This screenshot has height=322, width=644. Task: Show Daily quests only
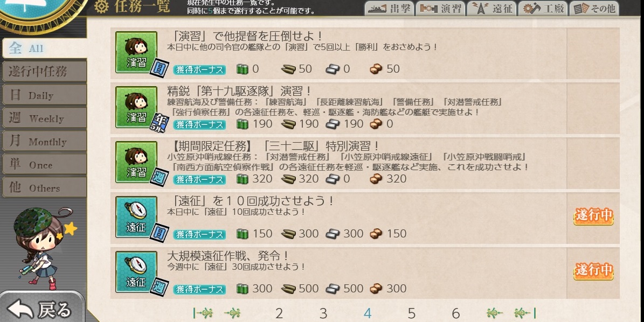click(44, 95)
